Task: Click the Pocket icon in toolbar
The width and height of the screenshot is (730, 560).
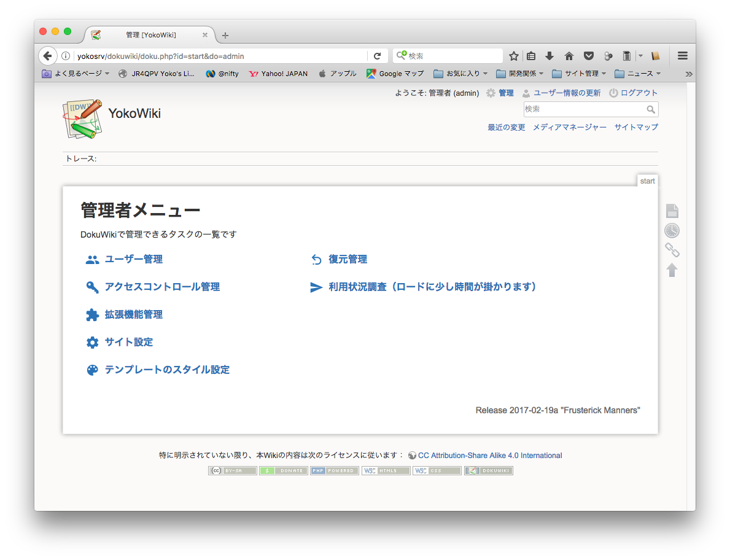Action: (x=588, y=56)
